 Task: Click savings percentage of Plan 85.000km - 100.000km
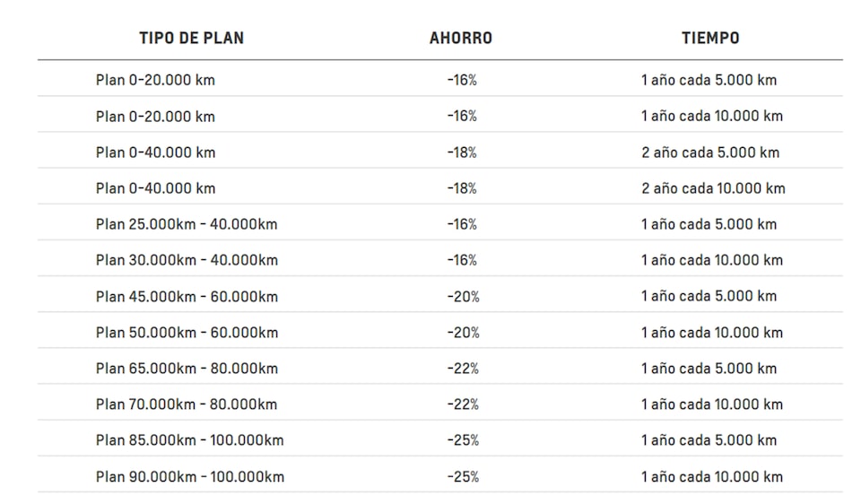463,440
